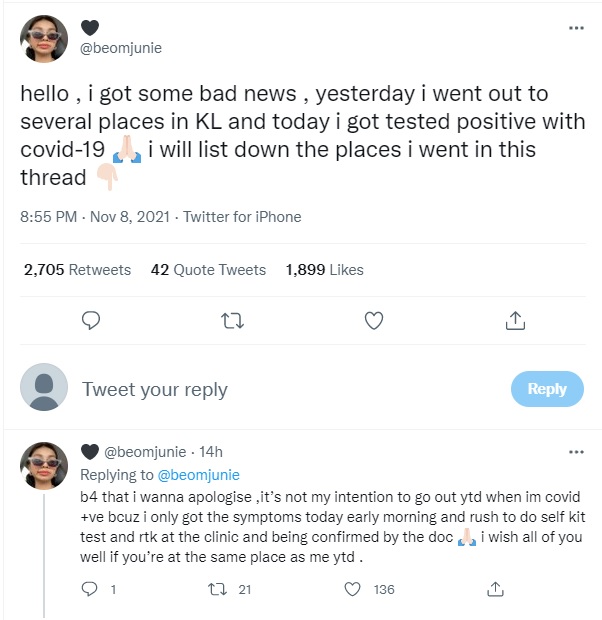The image size is (602, 620).
Task: Retweet the main covid-19 tweet
Action: [x=232, y=320]
